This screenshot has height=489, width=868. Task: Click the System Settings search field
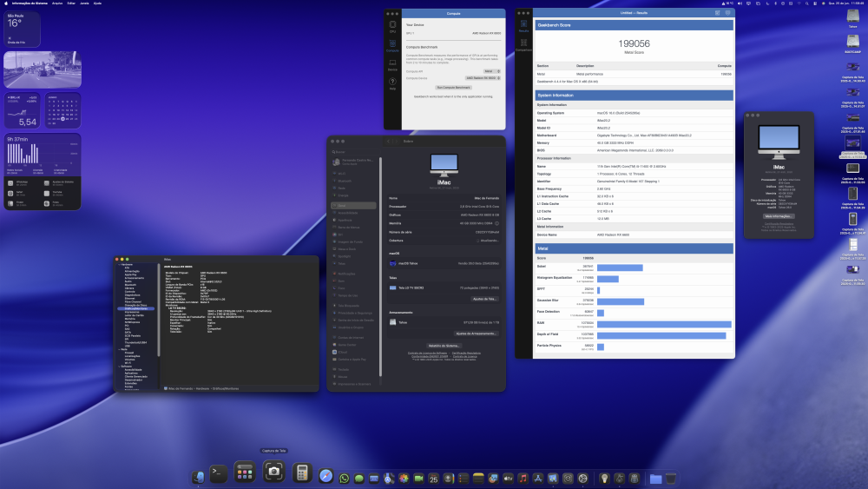(x=355, y=152)
